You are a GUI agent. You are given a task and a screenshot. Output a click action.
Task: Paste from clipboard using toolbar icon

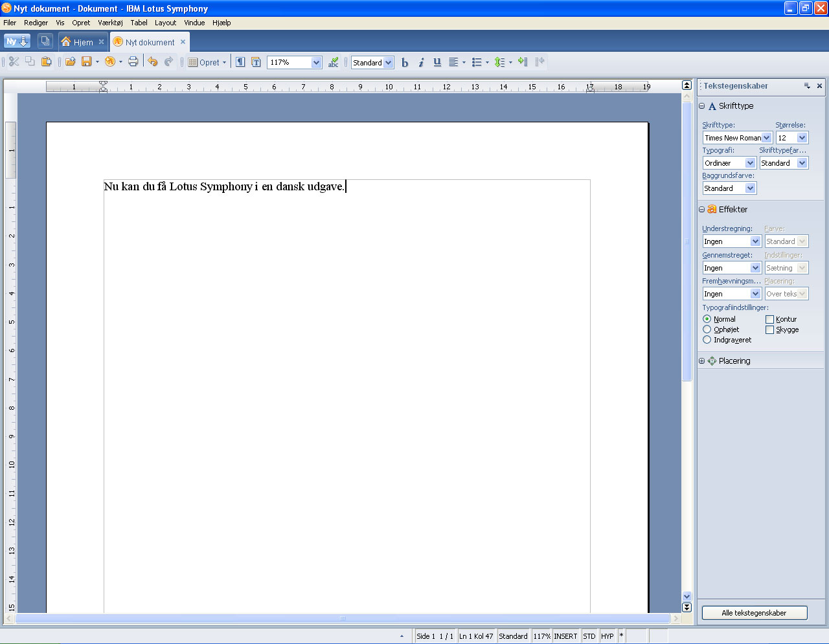click(x=46, y=62)
